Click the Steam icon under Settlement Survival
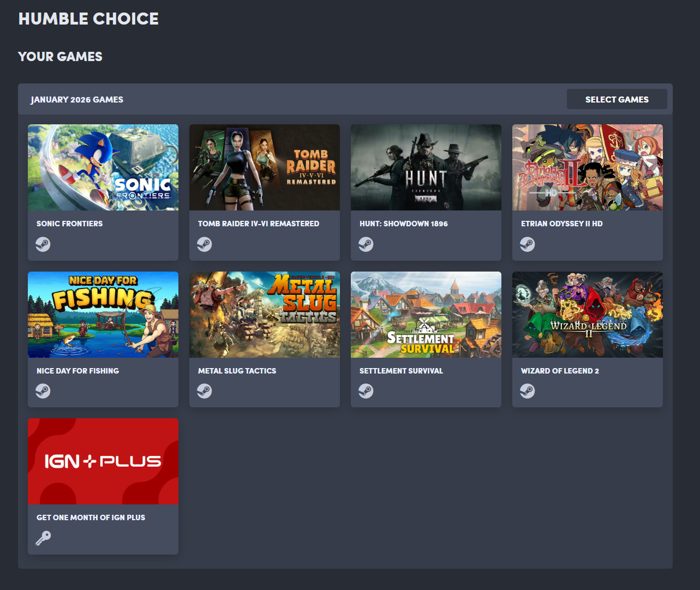This screenshot has width=700, height=590. point(366,391)
